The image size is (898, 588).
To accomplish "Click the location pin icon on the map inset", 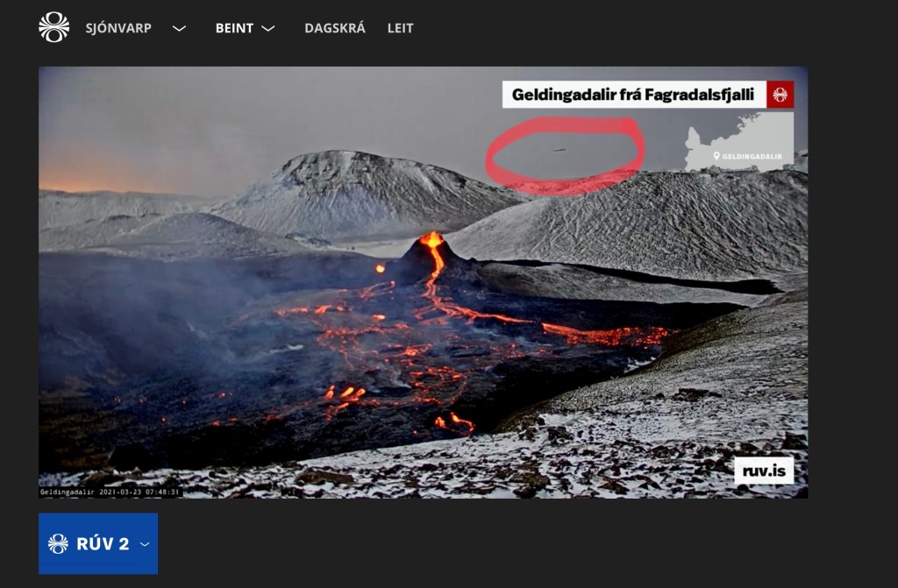I will (716, 156).
